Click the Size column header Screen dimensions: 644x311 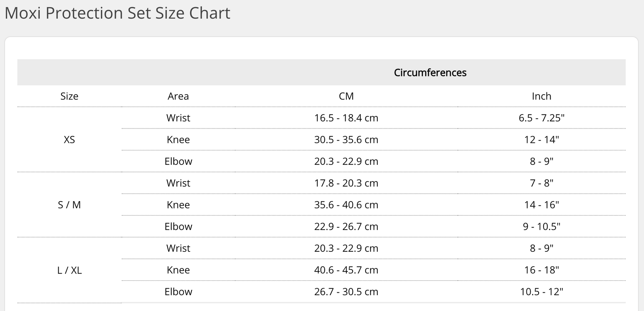pyautogui.click(x=69, y=96)
